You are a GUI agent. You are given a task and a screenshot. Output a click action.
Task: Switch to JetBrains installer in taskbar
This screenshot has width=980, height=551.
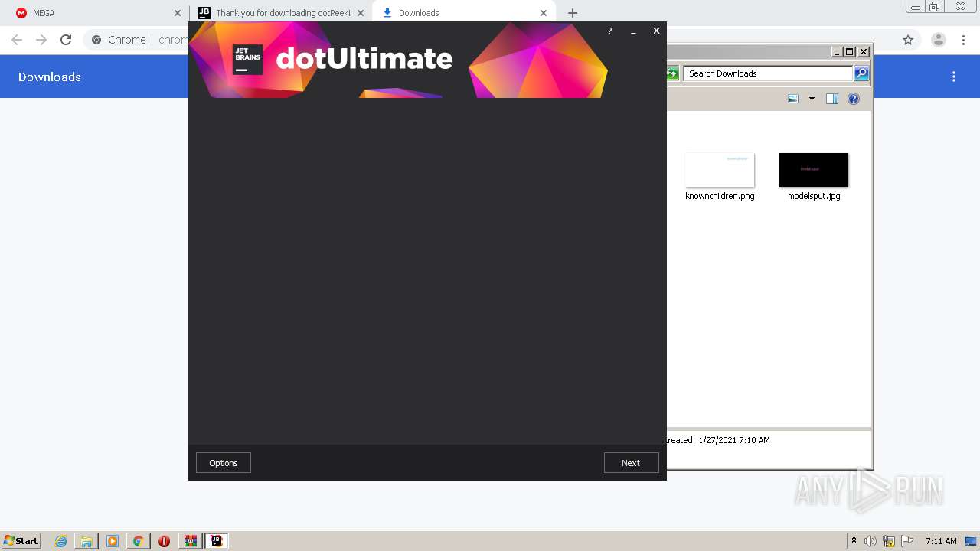point(216,541)
